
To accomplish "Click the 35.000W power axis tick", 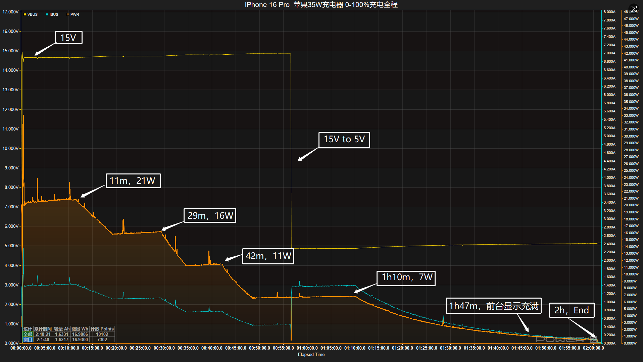I will coord(631,102).
